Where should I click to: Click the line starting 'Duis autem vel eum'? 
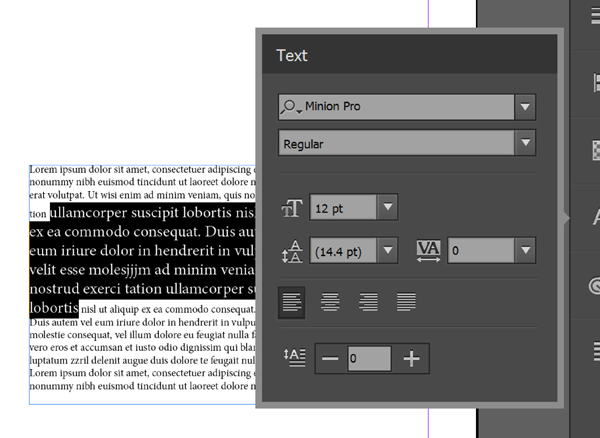click(x=142, y=322)
